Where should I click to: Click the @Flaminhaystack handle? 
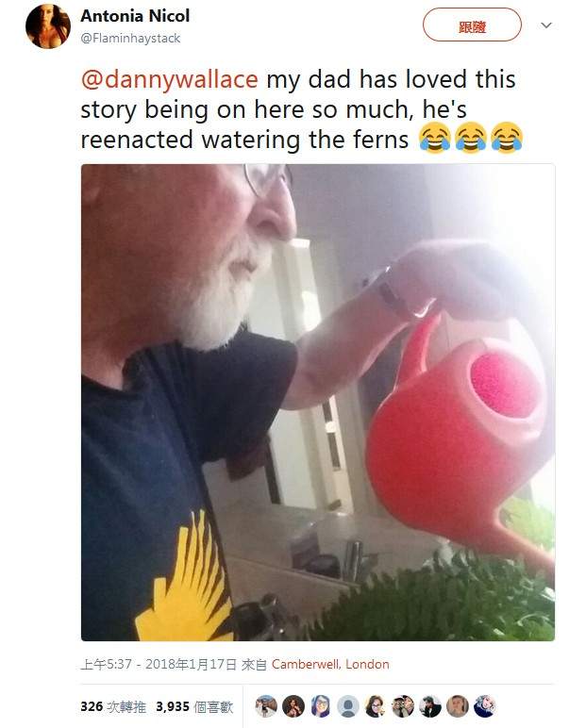130,39
